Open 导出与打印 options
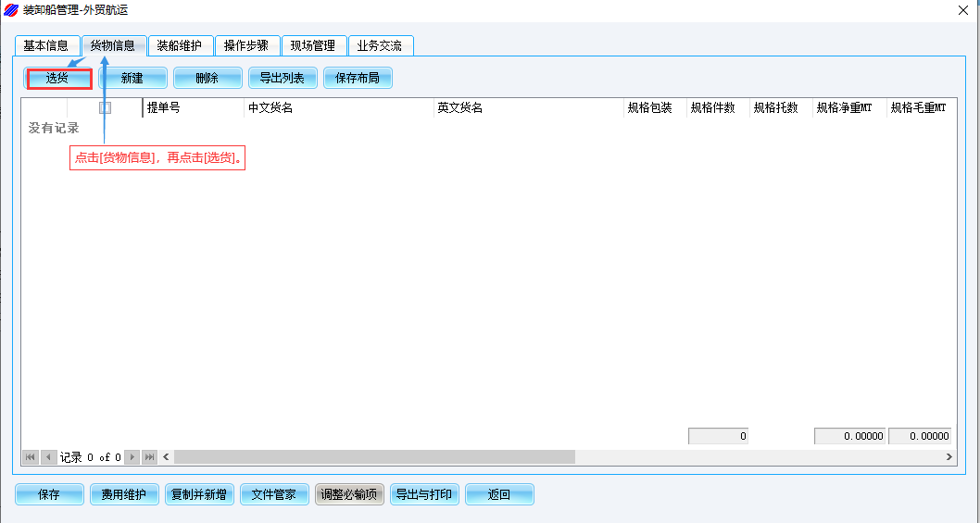 (425, 495)
